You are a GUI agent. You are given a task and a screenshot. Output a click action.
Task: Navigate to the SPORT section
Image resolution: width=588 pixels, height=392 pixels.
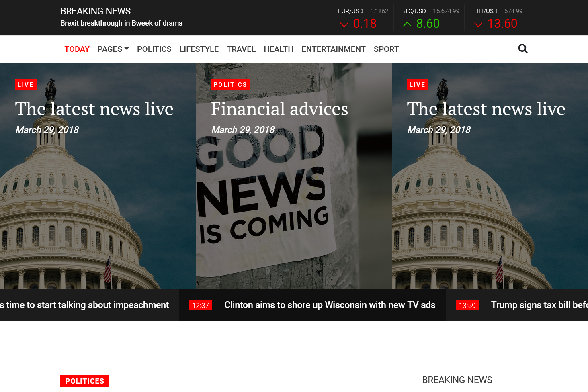pyautogui.click(x=386, y=49)
